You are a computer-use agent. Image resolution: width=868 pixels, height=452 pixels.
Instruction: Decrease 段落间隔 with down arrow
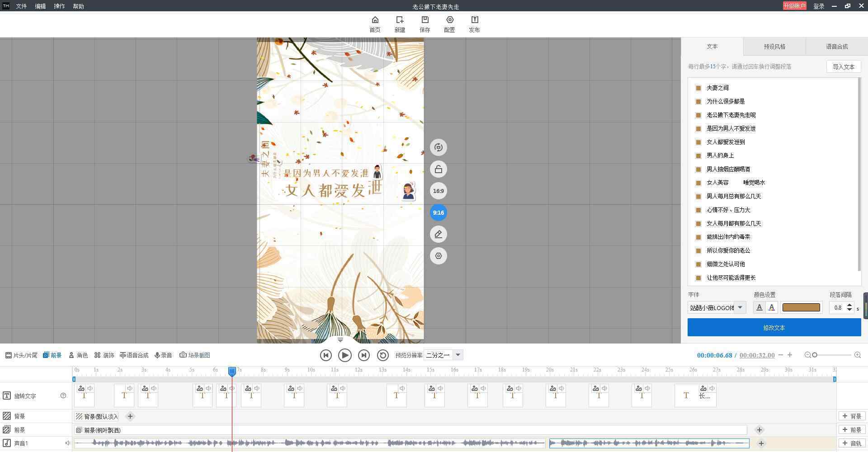tap(849, 311)
